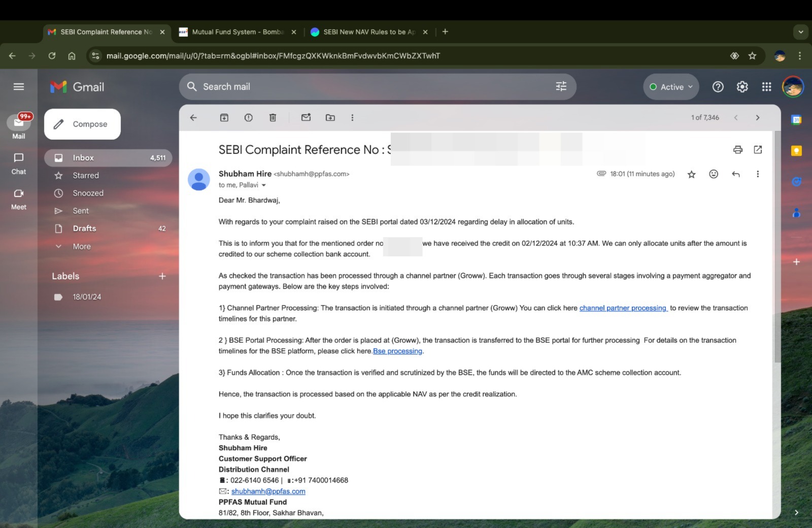Open the Google account profile picture
The width and height of the screenshot is (812, 528).
tap(793, 87)
